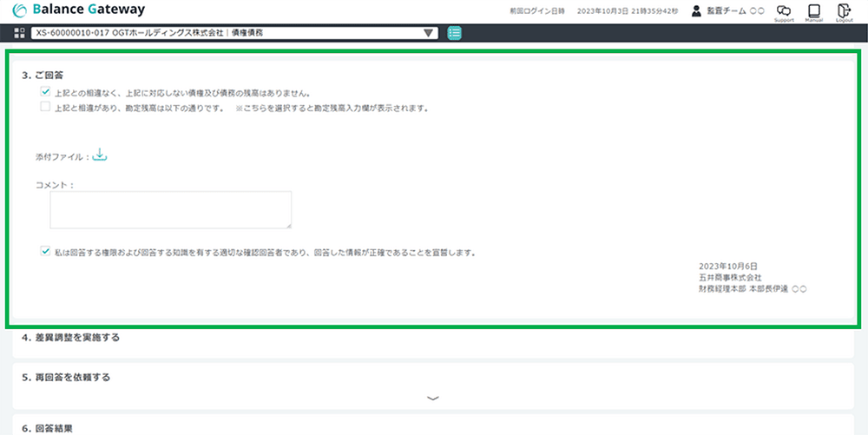Uncheck the 上記との相違なく checkbox

pyautogui.click(x=44, y=91)
